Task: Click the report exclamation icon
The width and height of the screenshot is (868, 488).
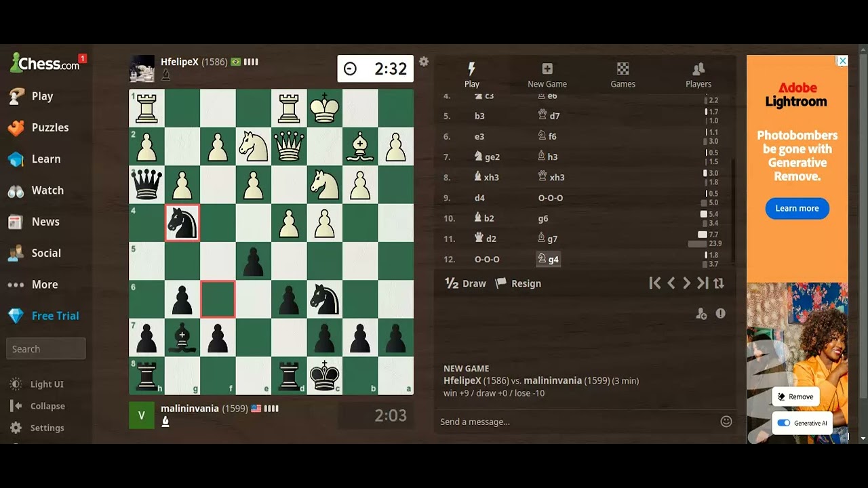Action: pyautogui.click(x=720, y=314)
